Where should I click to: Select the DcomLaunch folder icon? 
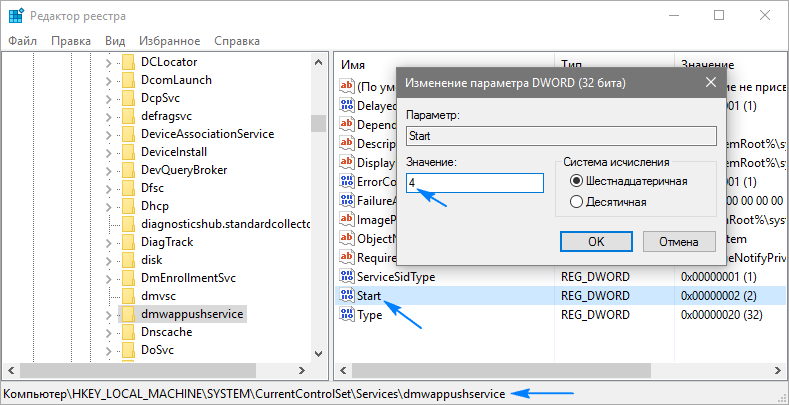129,80
